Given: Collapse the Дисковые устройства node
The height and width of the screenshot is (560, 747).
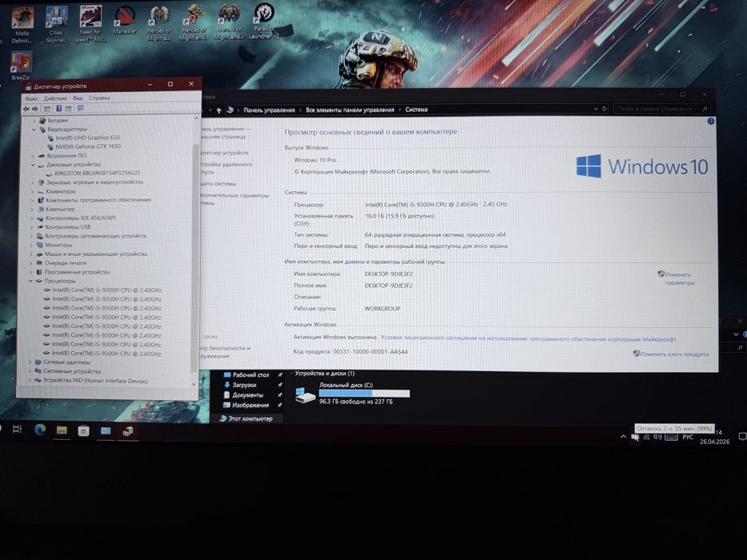Looking at the screenshot, I should click(x=33, y=165).
